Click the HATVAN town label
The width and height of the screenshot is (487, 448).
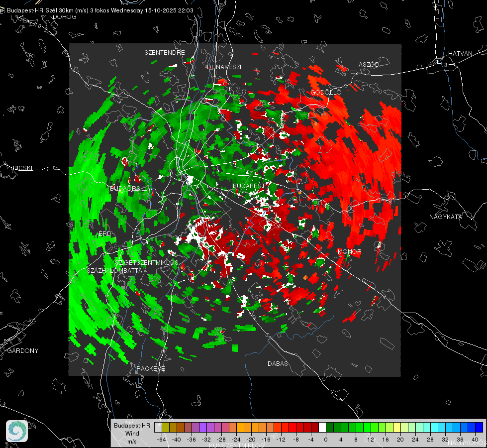click(460, 53)
